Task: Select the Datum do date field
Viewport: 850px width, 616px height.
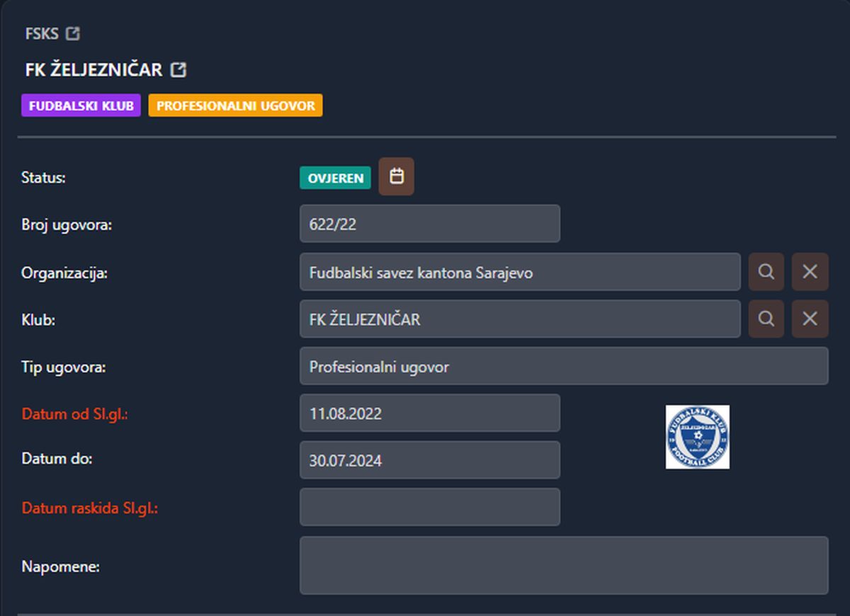Action: pyautogui.click(x=429, y=460)
